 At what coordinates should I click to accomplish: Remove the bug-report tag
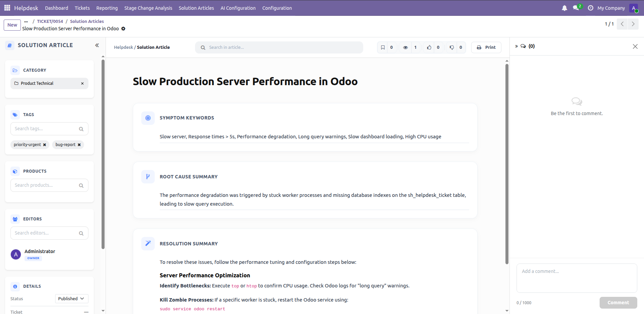point(79,145)
